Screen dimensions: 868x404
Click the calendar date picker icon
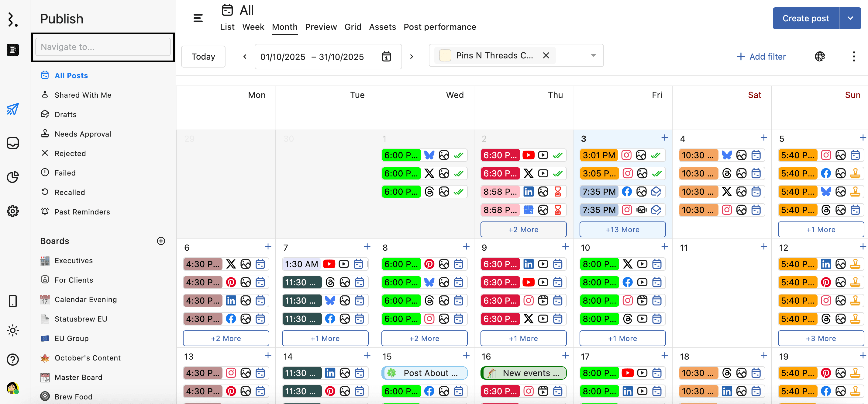(x=386, y=56)
